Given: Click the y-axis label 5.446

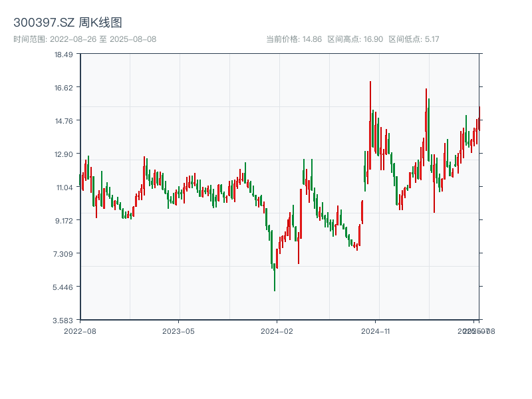Looking at the screenshot, I should coord(63,287).
